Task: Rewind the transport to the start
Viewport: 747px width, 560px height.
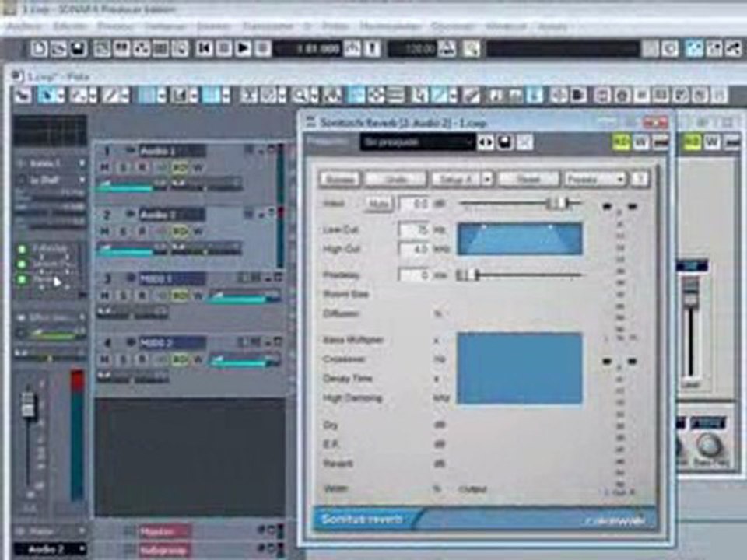Action: pos(204,48)
